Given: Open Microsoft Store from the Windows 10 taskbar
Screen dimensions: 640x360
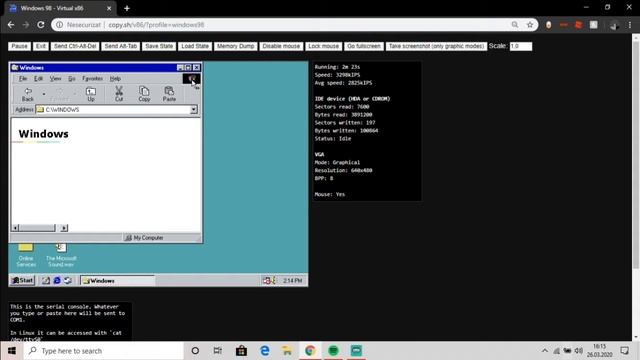Looking at the screenshot, I should pos(241,351).
